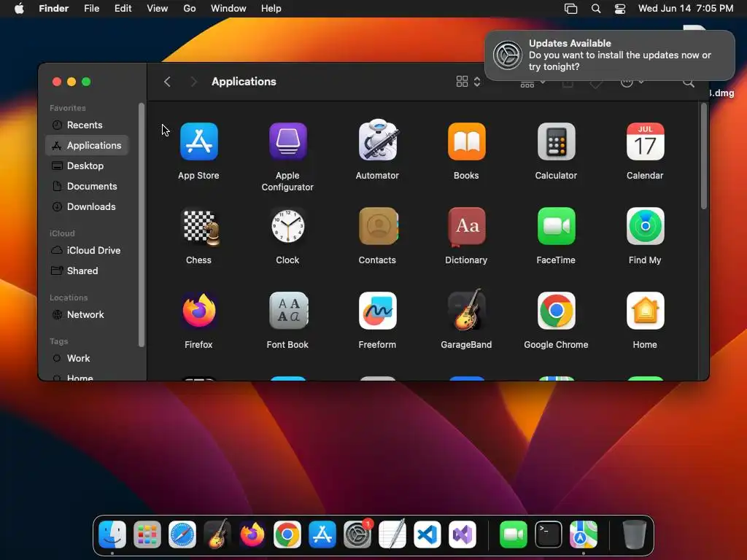Open the File menu

pyautogui.click(x=91, y=9)
